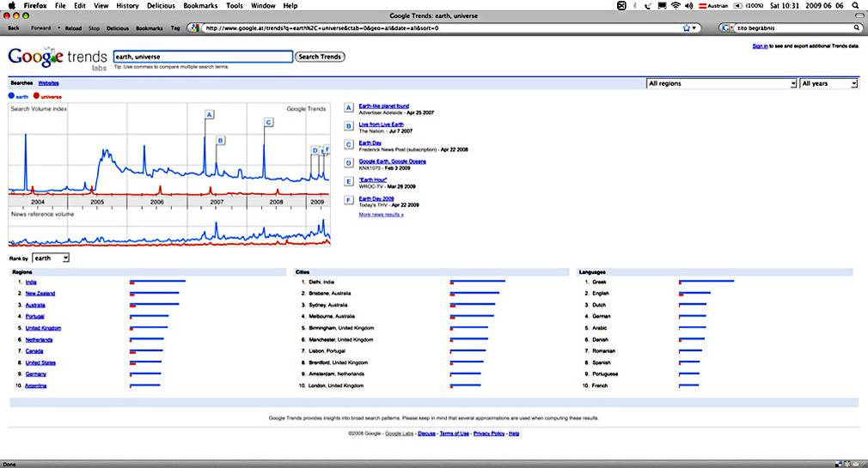Click the magnifier in the browser search box

tap(857, 27)
